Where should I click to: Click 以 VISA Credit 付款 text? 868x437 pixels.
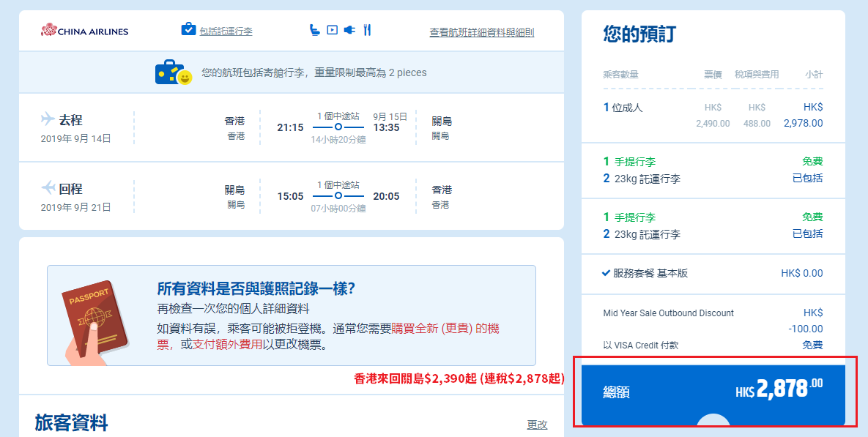pos(640,346)
